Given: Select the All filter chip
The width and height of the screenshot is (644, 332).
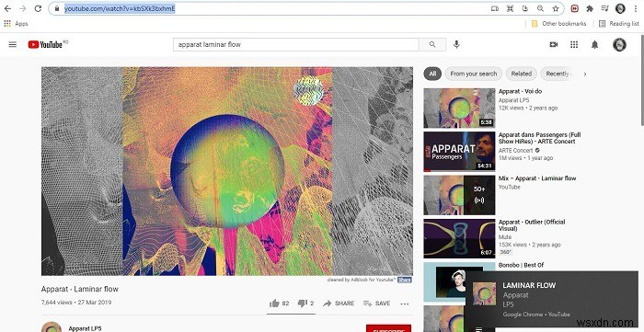Looking at the screenshot, I should 432,74.
